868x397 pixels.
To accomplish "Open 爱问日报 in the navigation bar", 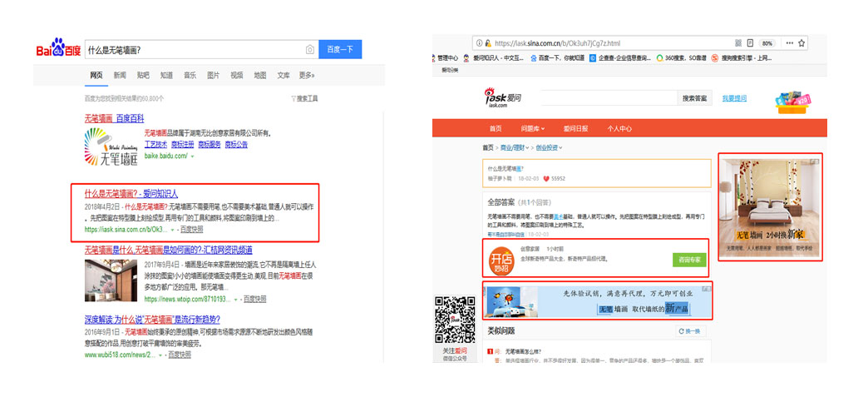I will 575,128.
